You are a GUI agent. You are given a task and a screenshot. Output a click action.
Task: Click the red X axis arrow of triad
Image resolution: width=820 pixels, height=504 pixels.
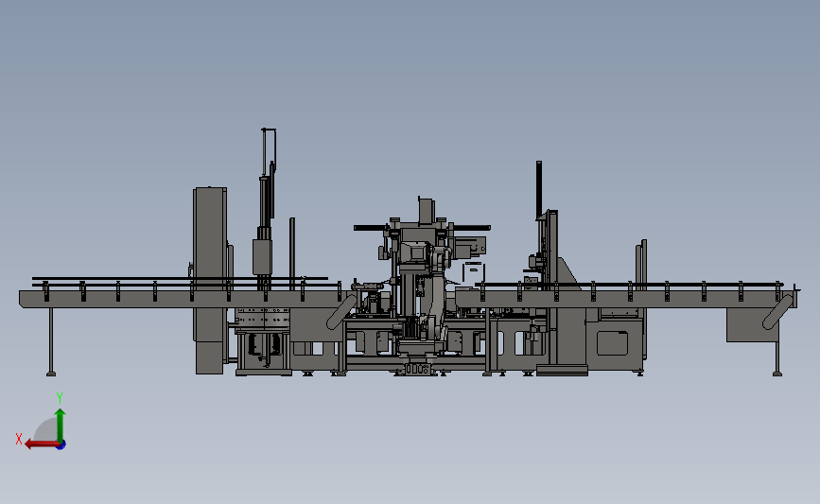pos(42,444)
